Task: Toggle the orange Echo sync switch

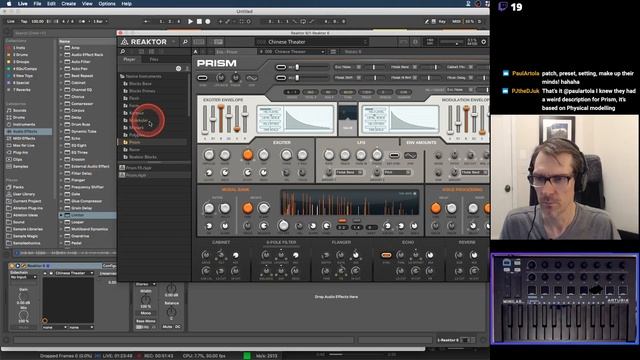Action: 386,255
